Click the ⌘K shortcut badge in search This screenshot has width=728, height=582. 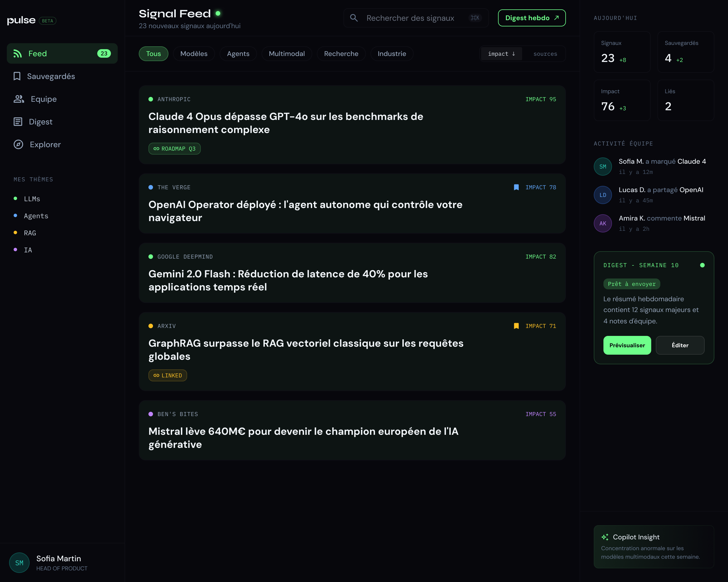(x=475, y=18)
